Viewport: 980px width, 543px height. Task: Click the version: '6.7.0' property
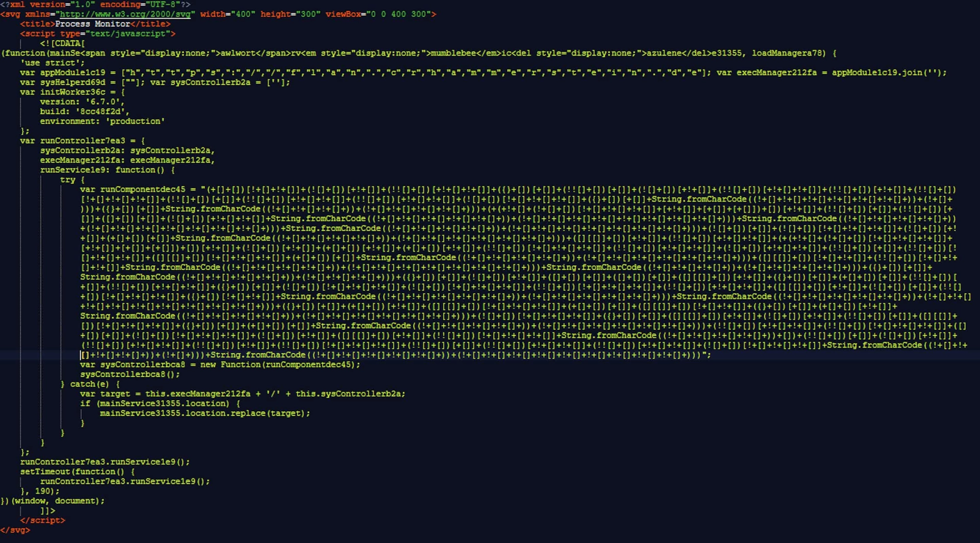click(82, 102)
